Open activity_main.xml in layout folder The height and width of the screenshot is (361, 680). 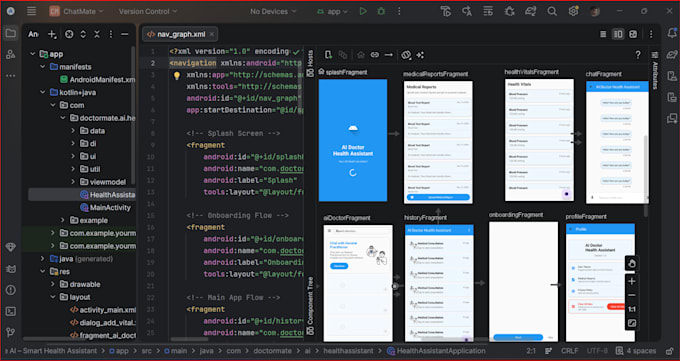[x=103, y=310]
